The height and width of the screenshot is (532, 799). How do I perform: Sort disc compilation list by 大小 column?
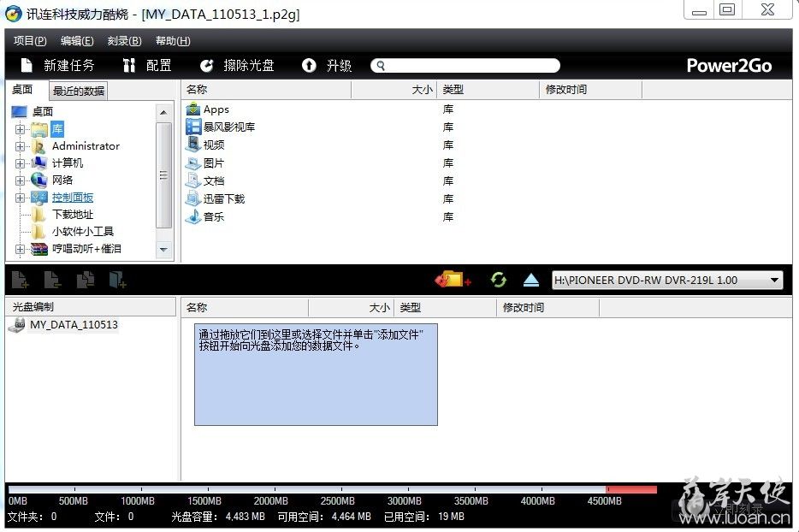coord(351,308)
